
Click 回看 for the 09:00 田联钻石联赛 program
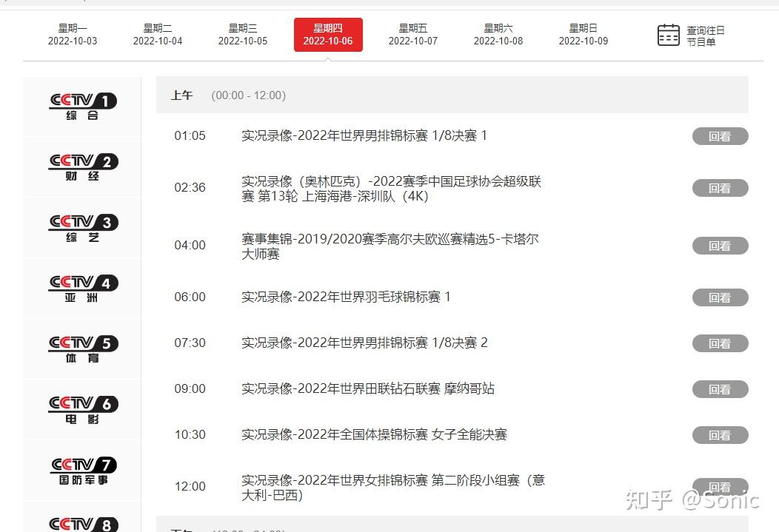[720, 390]
